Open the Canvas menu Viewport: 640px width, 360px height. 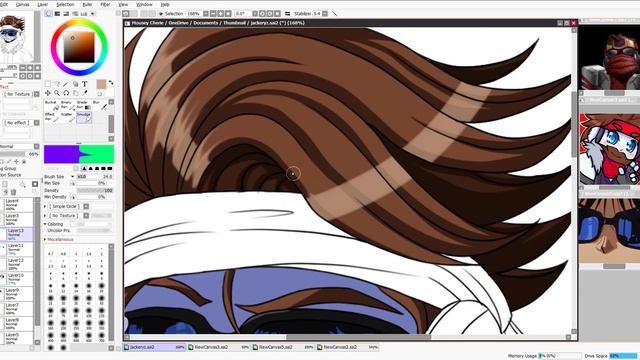(22, 4)
